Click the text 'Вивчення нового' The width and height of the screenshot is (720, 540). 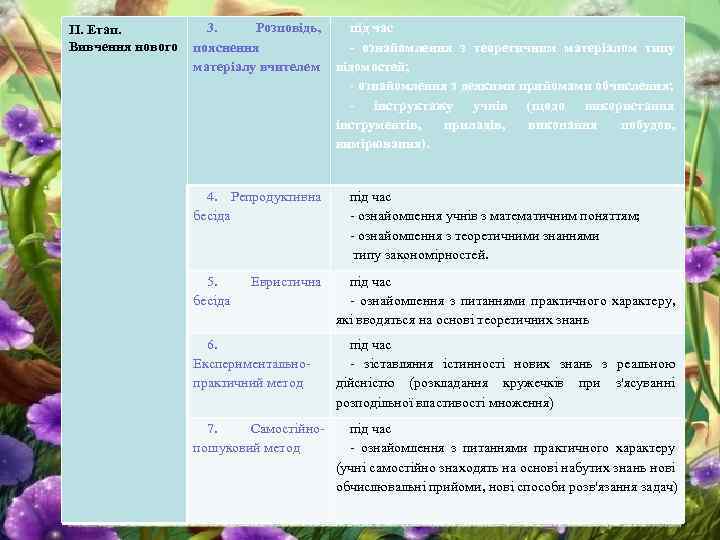point(123,47)
